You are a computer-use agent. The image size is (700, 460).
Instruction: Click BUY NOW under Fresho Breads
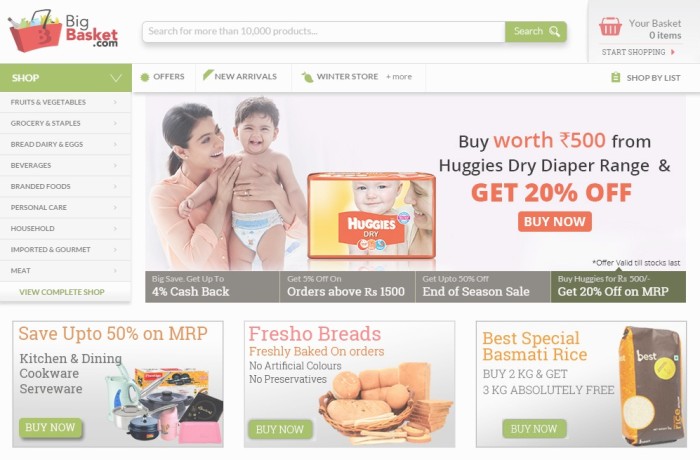coord(280,429)
